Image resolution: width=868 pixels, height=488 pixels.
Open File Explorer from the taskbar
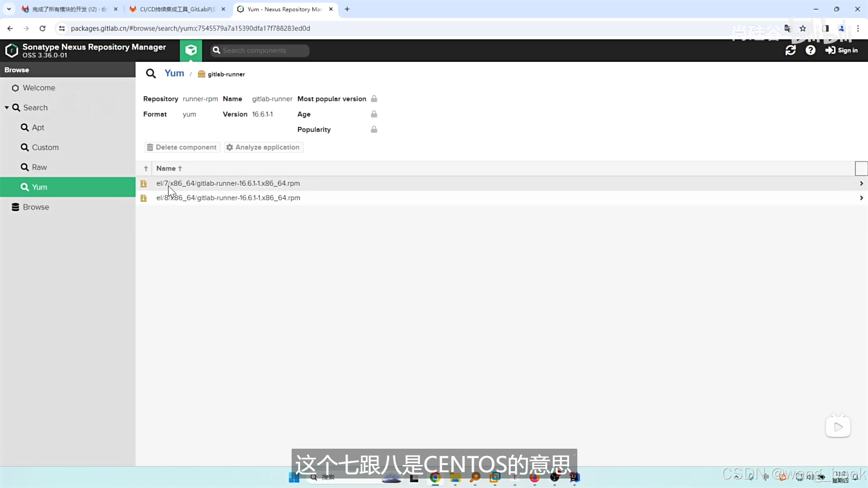(x=455, y=478)
